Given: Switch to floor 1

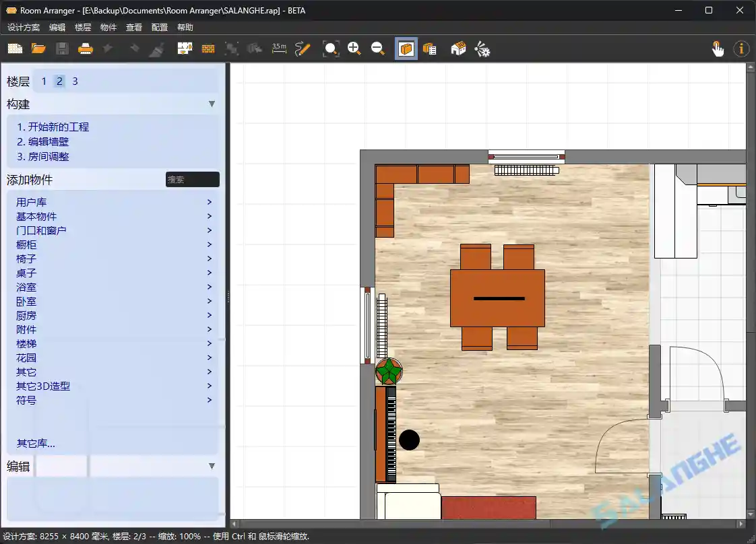Looking at the screenshot, I should click(43, 81).
